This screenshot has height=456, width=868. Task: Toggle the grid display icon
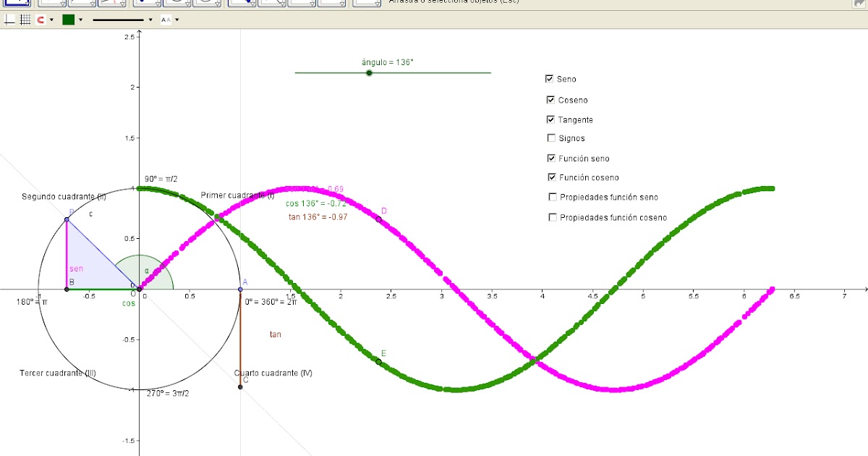point(25,20)
